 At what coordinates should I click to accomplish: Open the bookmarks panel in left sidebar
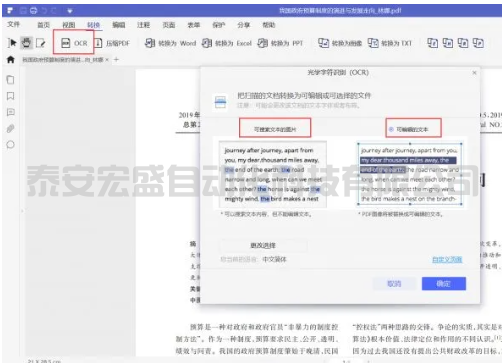(11, 96)
